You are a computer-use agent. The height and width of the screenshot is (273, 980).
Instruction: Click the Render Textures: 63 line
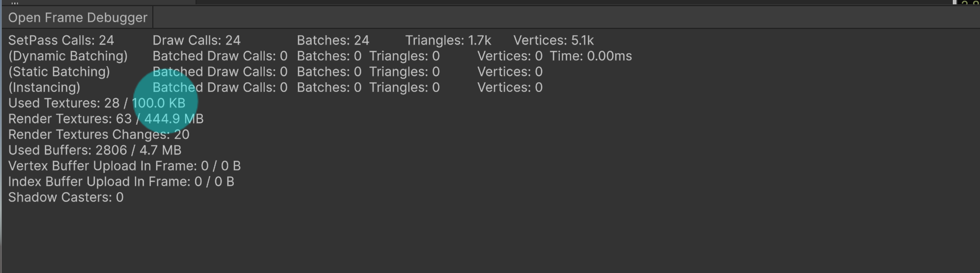pos(105,119)
